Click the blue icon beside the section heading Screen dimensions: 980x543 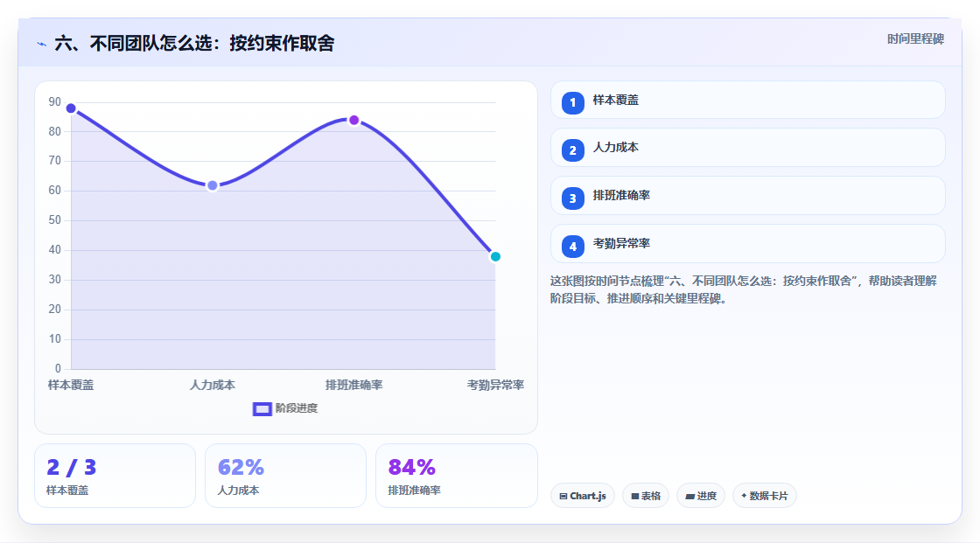coord(42,44)
